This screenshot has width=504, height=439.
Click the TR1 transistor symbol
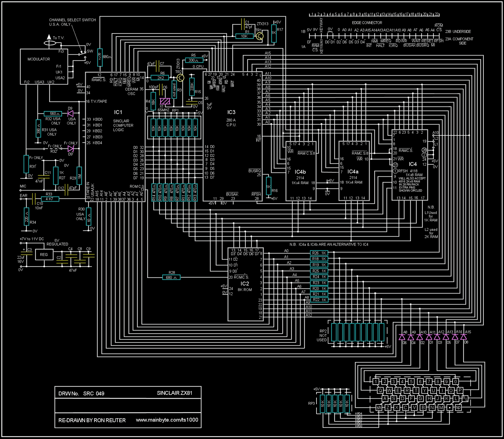[x=259, y=36]
